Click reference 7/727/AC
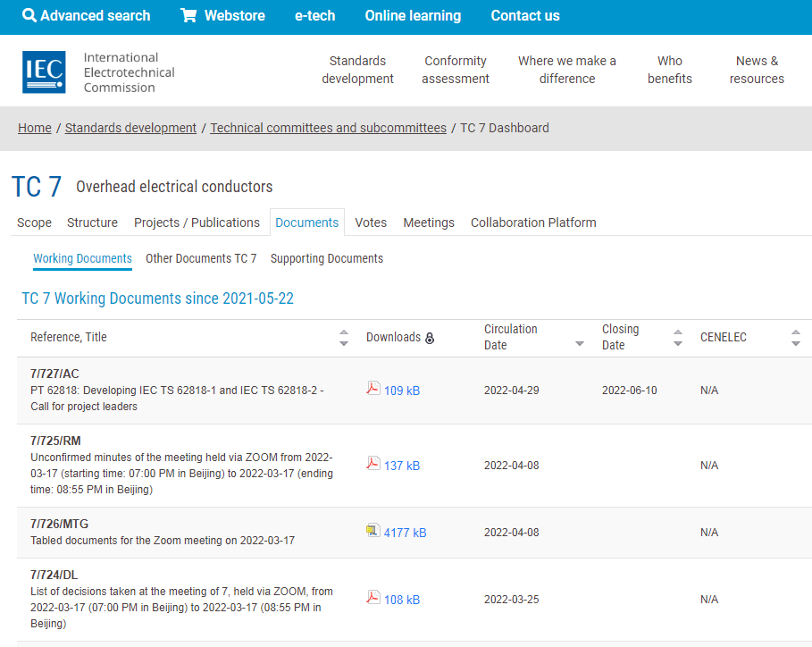Viewport: 812px width, 647px height. click(54, 374)
